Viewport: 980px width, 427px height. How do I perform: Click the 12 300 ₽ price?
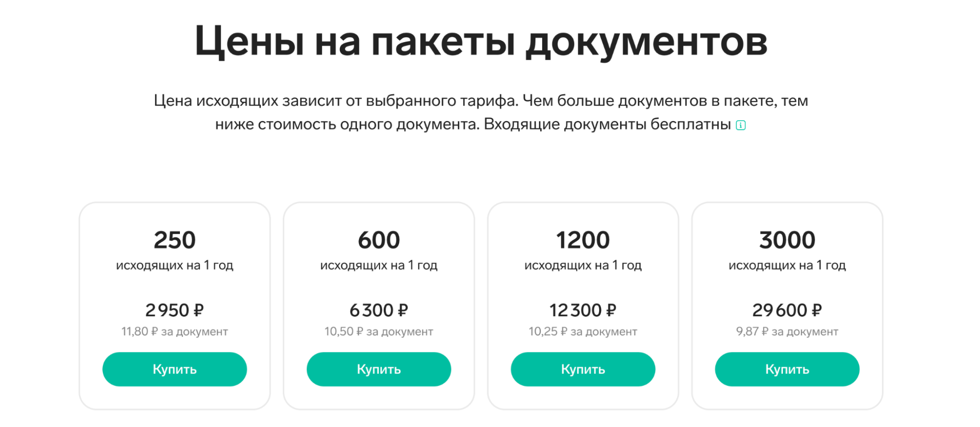[582, 310]
